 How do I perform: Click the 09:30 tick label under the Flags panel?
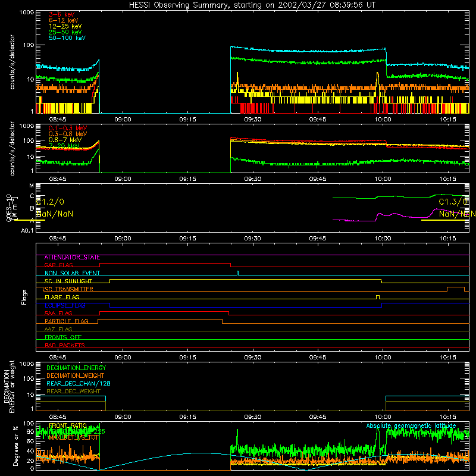point(252,358)
